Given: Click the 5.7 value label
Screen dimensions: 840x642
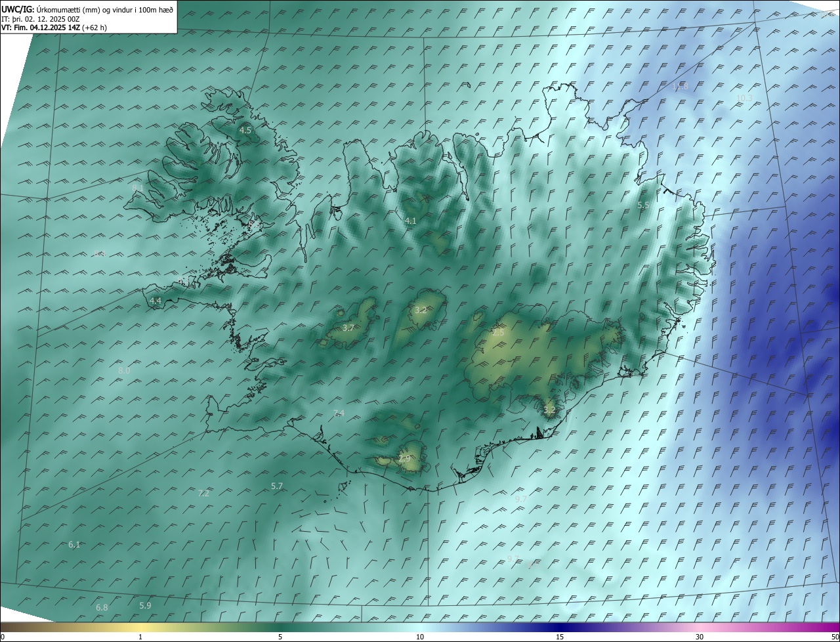Looking at the screenshot, I should tap(277, 486).
